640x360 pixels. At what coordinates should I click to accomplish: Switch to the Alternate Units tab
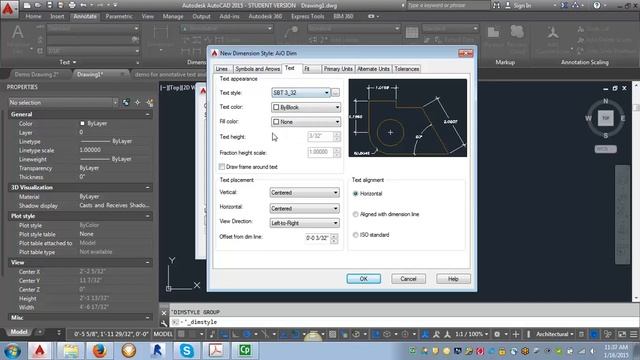point(373,69)
